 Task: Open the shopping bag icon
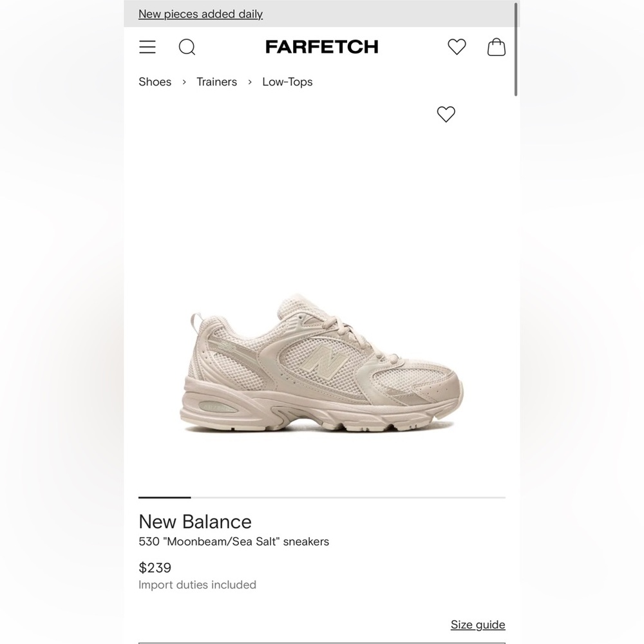coord(496,47)
